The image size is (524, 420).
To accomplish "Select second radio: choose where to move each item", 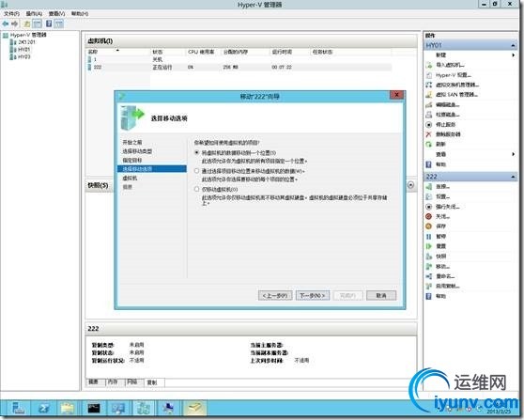I will 196,171.
